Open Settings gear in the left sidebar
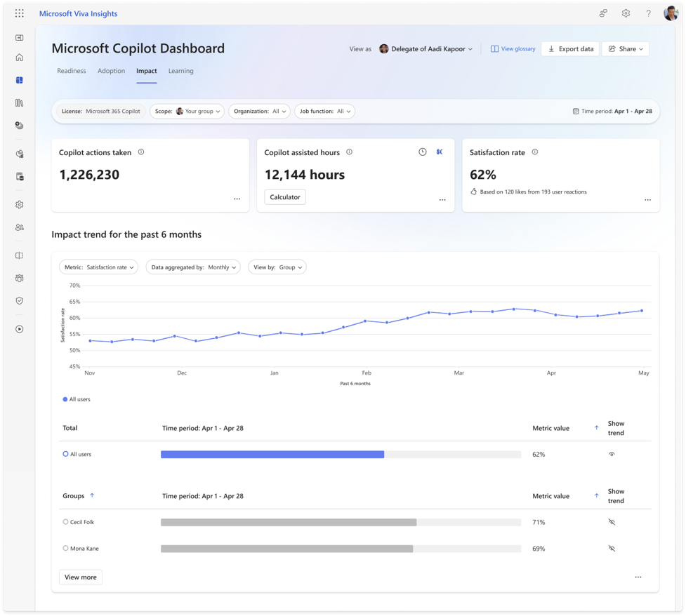The image size is (686, 616). (x=19, y=204)
